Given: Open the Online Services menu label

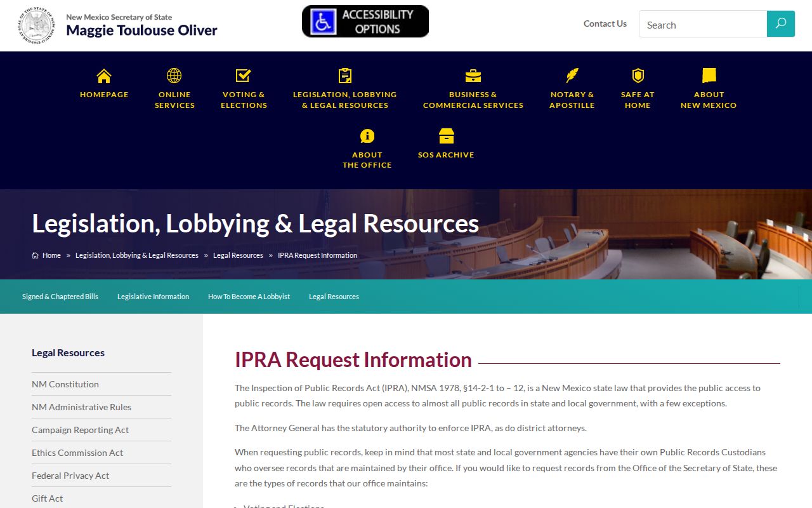Looking at the screenshot, I should (x=174, y=100).
